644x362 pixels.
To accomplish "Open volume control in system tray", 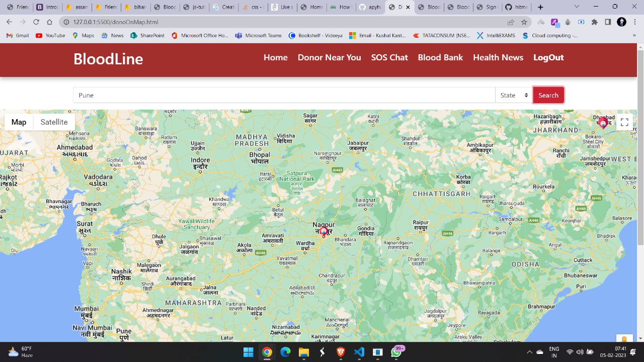I will click(580, 352).
